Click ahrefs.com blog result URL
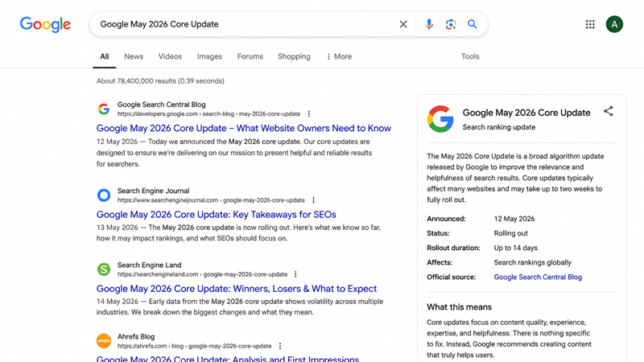Viewport: 644px width, 362px height. coord(194,346)
